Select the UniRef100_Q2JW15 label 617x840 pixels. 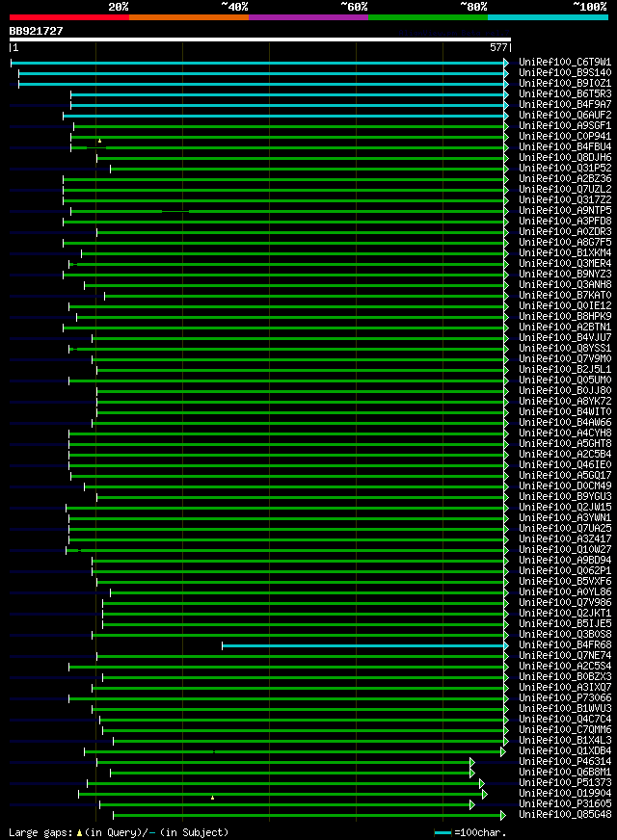point(565,508)
